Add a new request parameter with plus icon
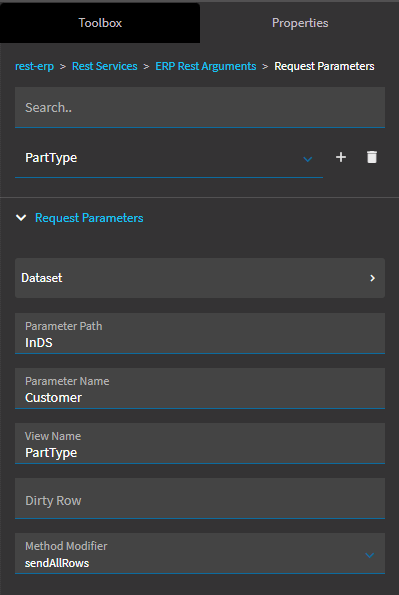 click(x=341, y=157)
